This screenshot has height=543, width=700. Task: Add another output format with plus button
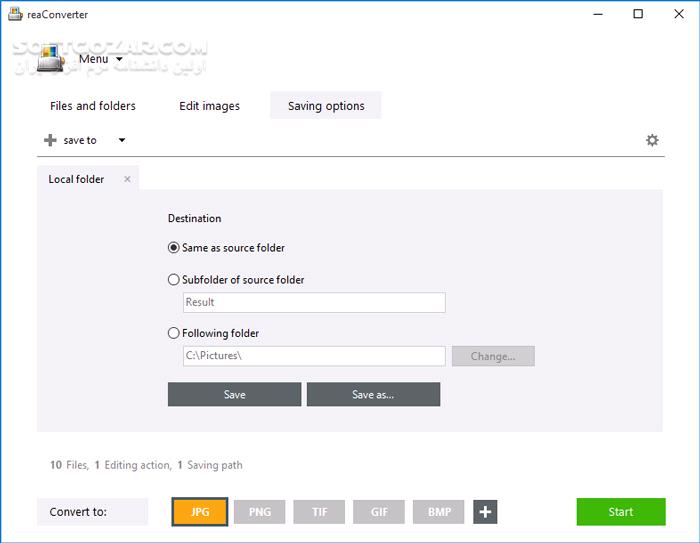click(x=485, y=512)
